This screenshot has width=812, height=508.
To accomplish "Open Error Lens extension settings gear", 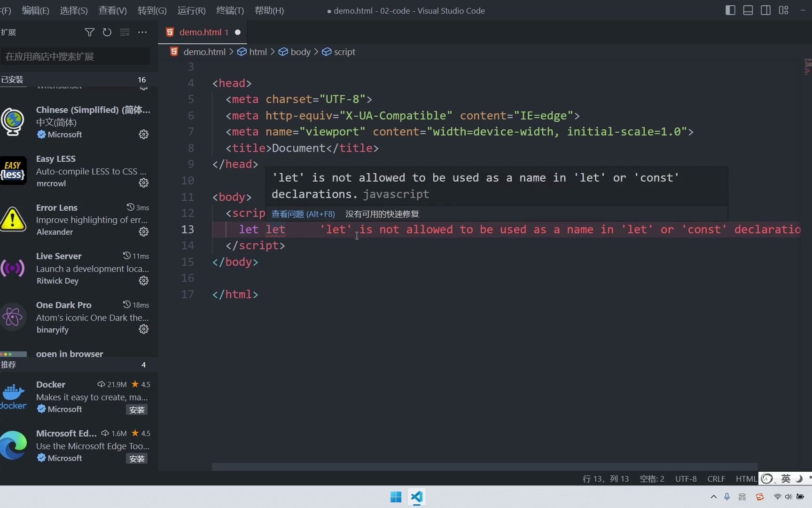I will pos(144,232).
